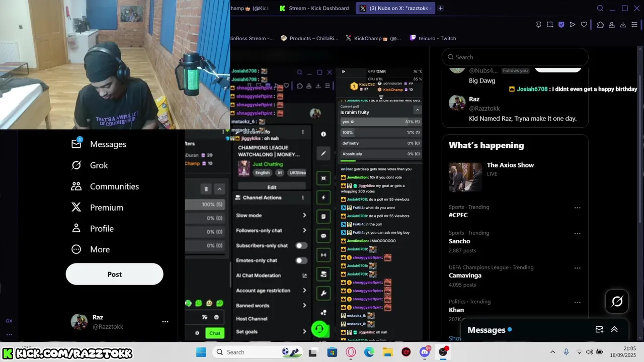Open account options dots beside Raz @Razztokk
Viewport: 644px width, 362px height.
pos(165,322)
